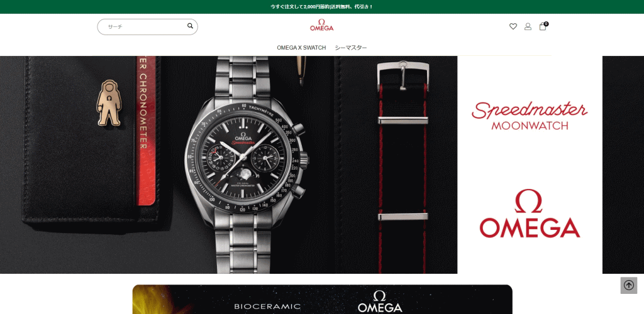Click the red-stitched NATO strap image
644x314 pixels.
tap(402, 164)
